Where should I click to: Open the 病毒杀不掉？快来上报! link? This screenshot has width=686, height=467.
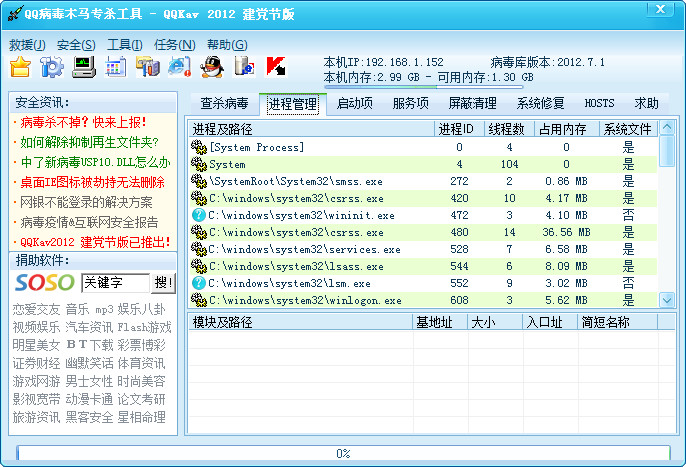click(x=83, y=122)
